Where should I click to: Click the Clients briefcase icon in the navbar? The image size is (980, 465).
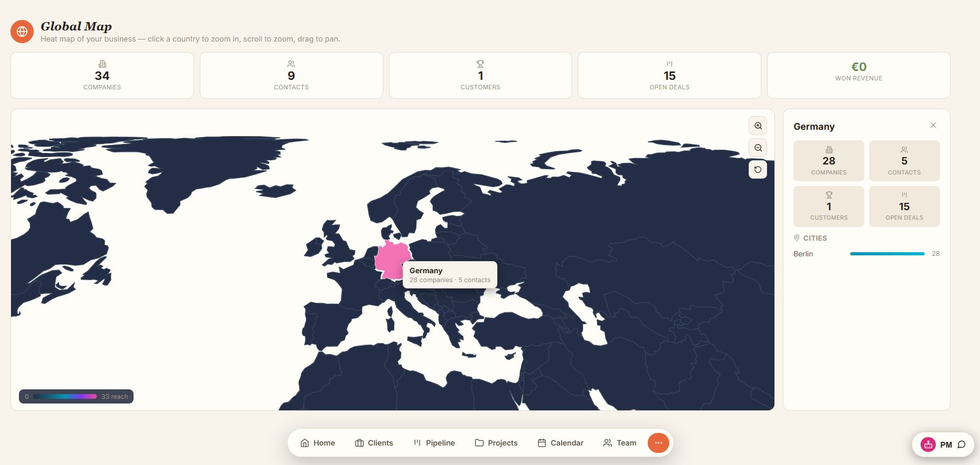(360, 443)
